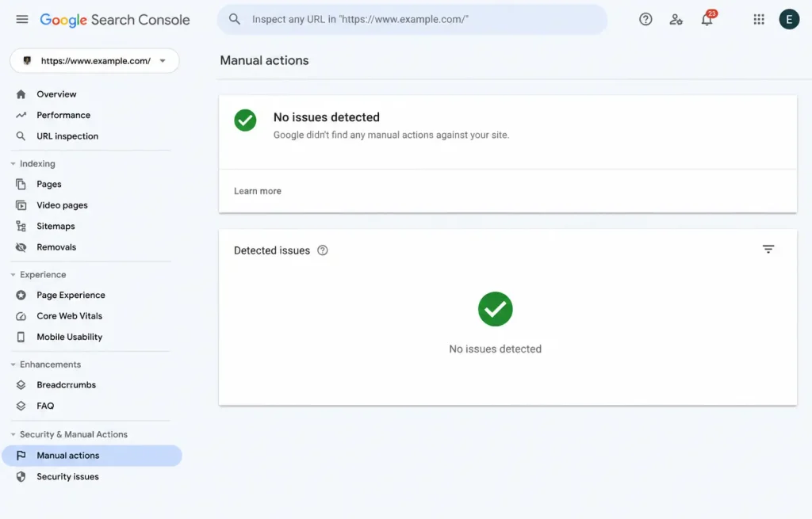The image size is (812, 519).
Task: Click the Manual actions page heading
Action: coord(264,60)
